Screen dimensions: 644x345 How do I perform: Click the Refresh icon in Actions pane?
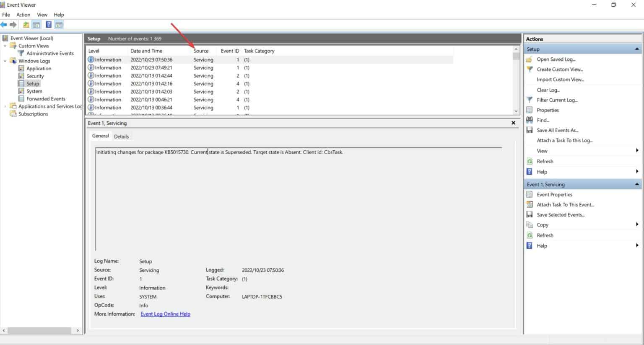(x=529, y=161)
